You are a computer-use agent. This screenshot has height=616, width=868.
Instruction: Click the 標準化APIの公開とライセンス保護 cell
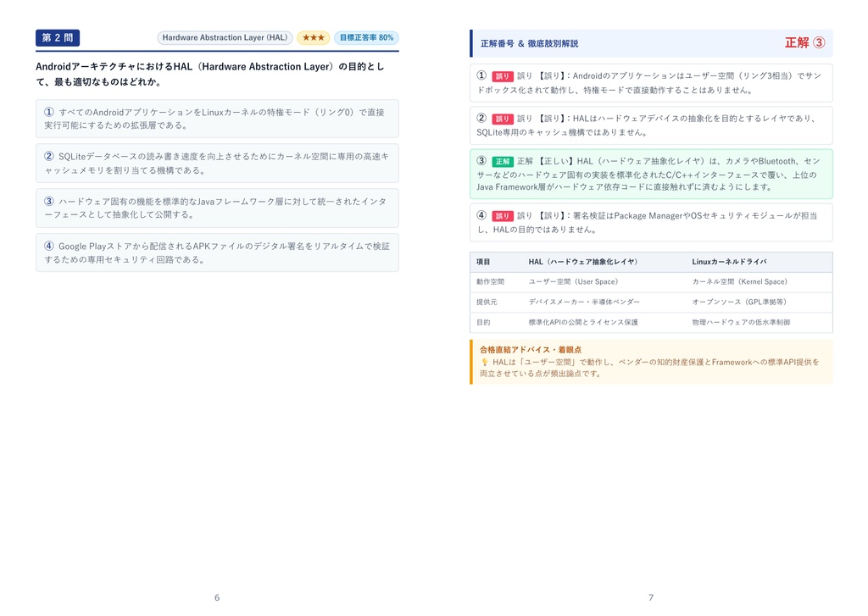(583, 322)
